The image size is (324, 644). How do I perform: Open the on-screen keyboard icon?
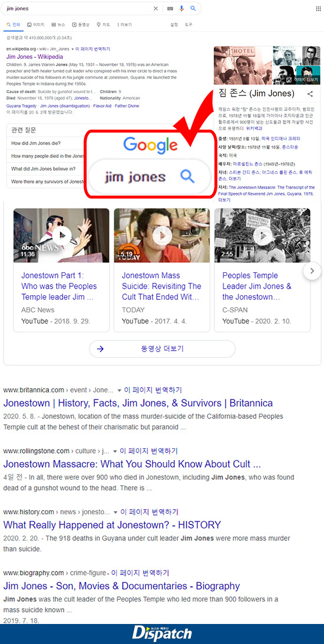pyautogui.click(x=170, y=9)
